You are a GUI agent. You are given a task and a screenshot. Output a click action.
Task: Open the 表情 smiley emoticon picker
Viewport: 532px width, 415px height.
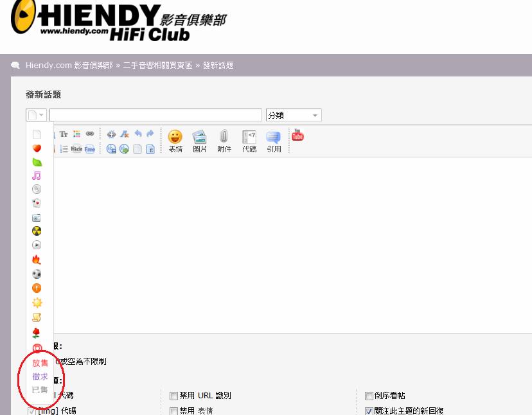(x=175, y=141)
